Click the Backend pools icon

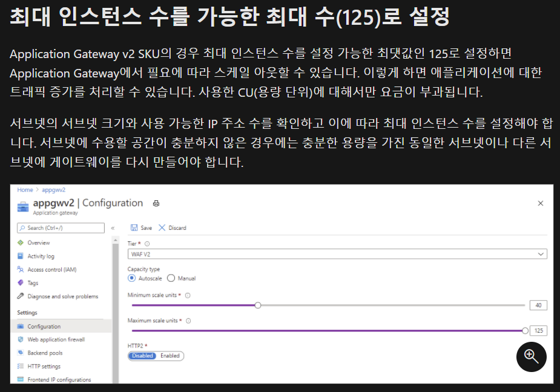pyautogui.click(x=21, y=353)
